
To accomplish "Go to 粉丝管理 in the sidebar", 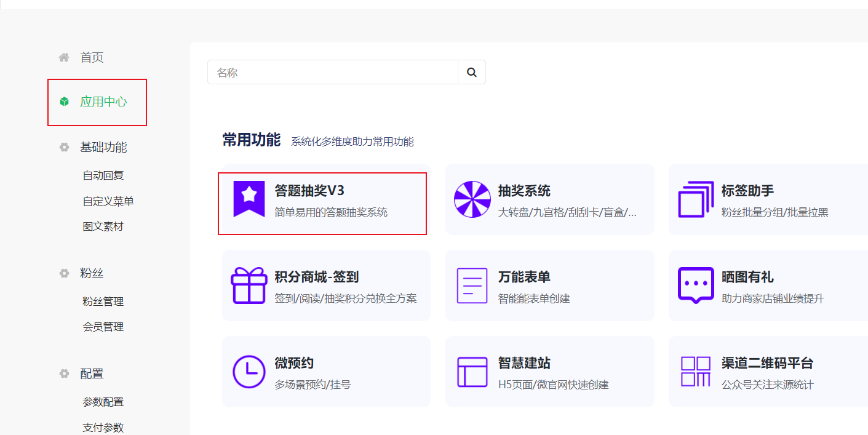I will (103, 301).
